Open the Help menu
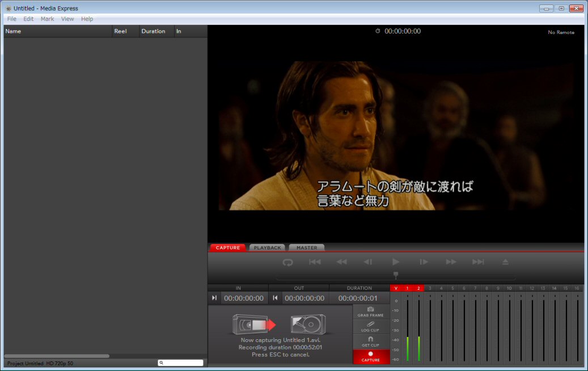588x371 pixels. click(x=87, y=19)
